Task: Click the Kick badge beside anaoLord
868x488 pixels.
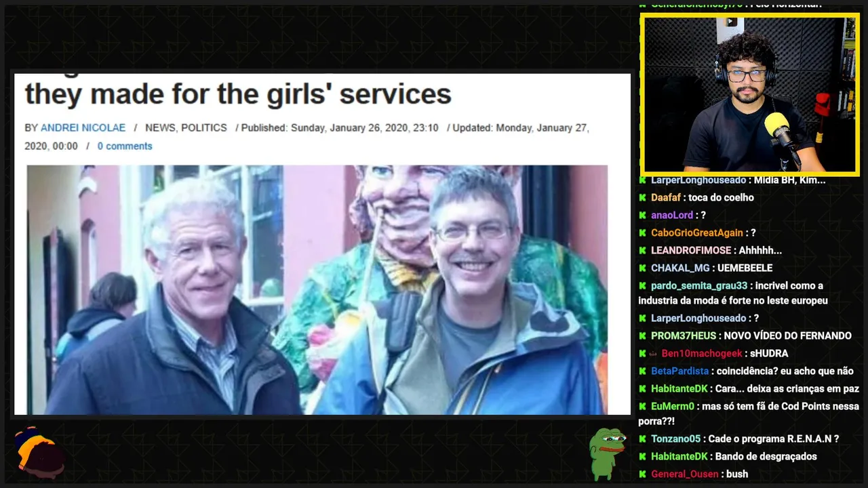Action: [x=642, y=216]
